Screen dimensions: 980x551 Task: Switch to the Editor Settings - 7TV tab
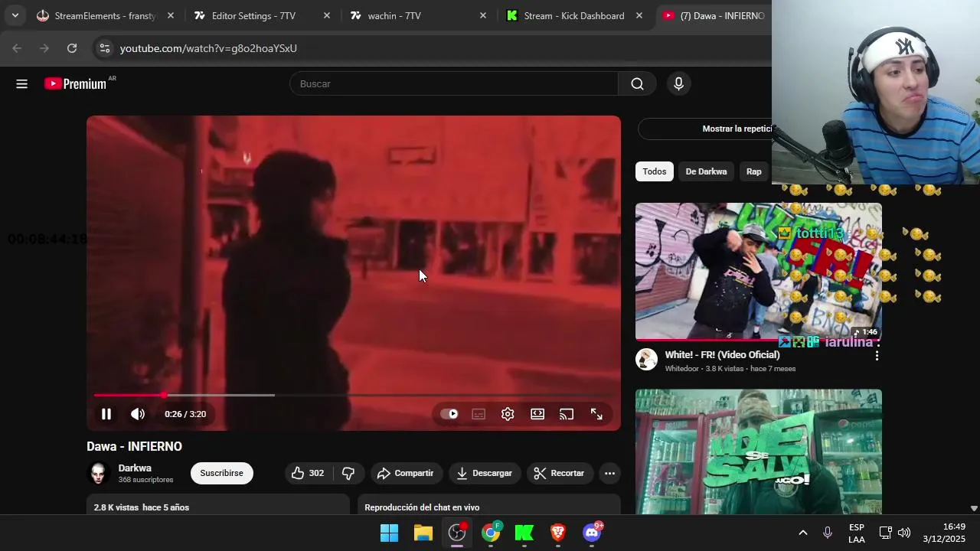(x=253, y=15)
